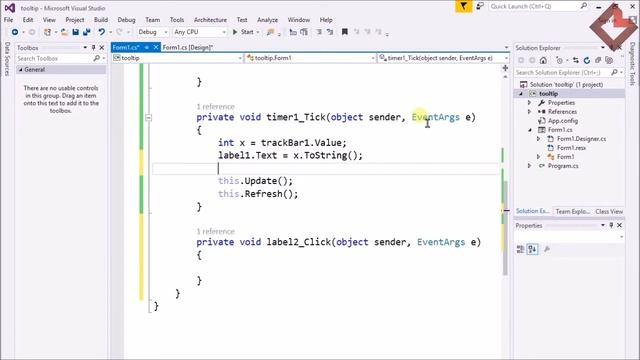Open the Analyze menu
The height and width of the screenshot is (360, 640).
pos(267,20)
